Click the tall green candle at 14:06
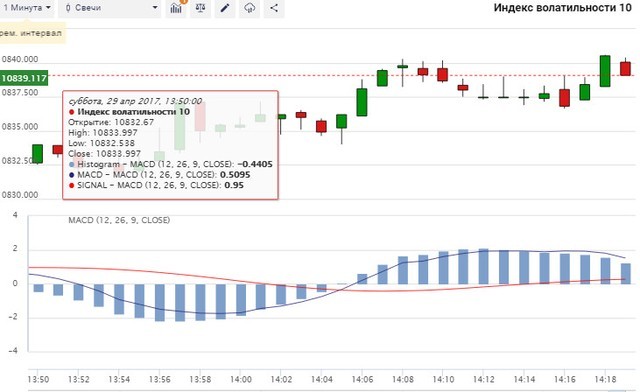Image resolution: width=640 pixels, height=392 pixels. click(x=362, y=102)
